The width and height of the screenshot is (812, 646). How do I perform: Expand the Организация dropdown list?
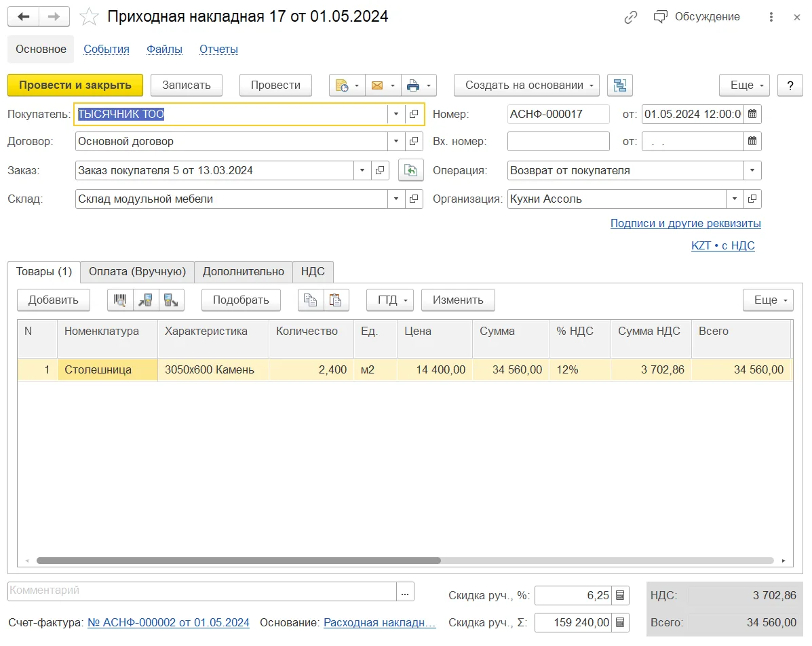(x=734, y=199)
